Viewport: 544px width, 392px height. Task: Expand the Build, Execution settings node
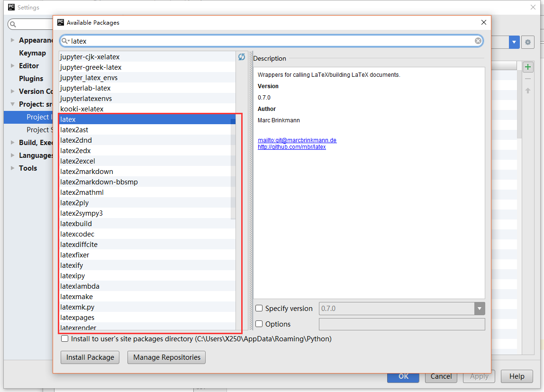pyautogui.click(x=12, y=143)
